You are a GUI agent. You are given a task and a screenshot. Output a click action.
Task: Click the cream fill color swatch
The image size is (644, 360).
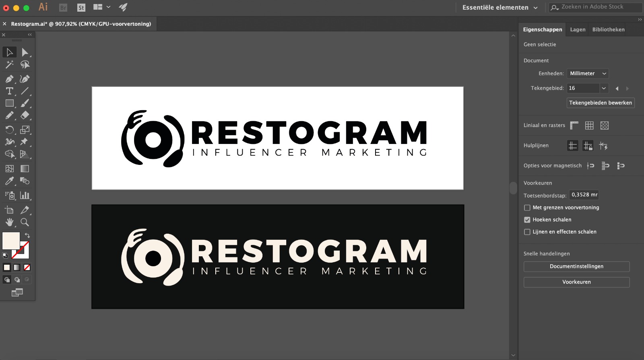[11, 241]
